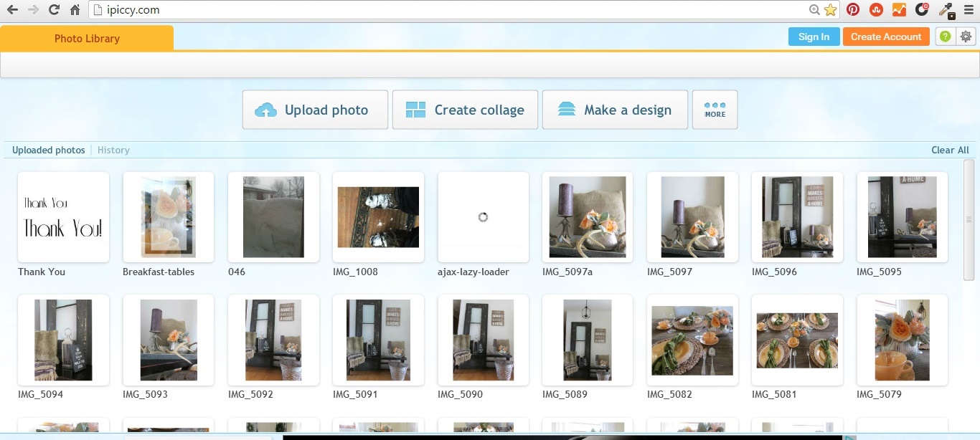Click the green help question mark icon
980x440 pixels.
click(x=945, y=36)
